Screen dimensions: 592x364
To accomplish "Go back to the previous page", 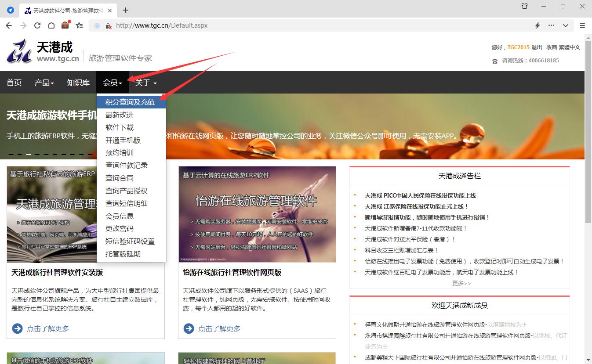I will [x=9, y=25].
